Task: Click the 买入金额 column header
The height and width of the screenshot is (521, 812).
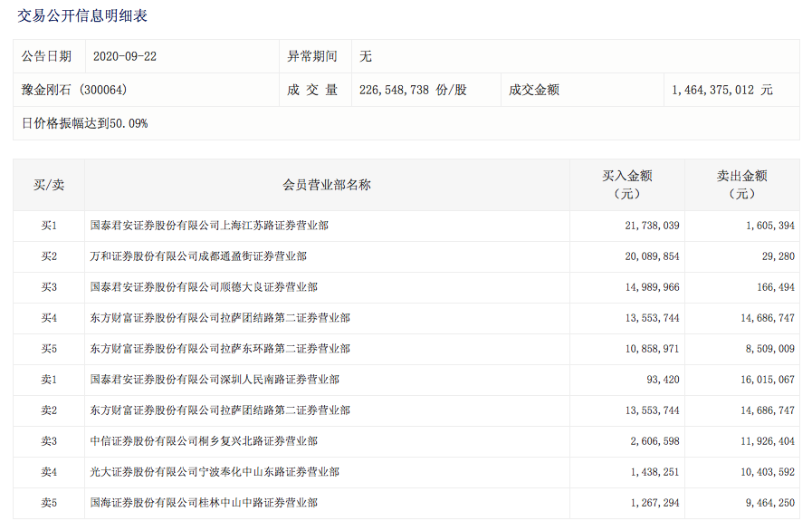Action: pos(627,185)
